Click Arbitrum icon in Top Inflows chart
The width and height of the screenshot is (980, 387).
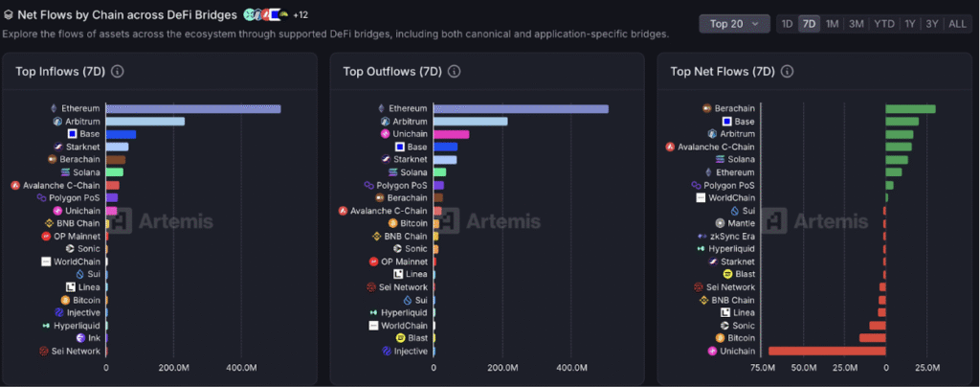coord(56,122)
